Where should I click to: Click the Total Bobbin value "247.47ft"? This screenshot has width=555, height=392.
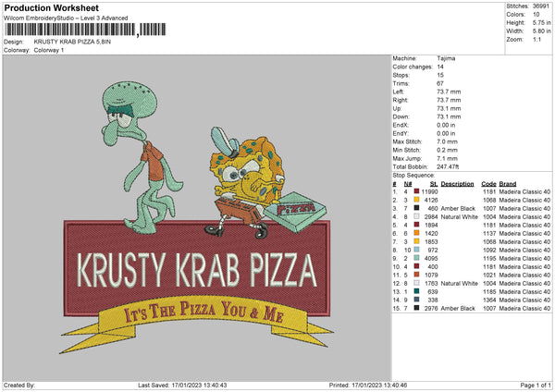tap(448, 166)
